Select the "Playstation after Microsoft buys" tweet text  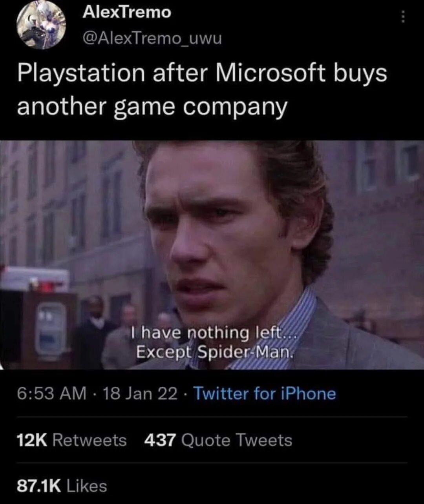pos(202,74)
